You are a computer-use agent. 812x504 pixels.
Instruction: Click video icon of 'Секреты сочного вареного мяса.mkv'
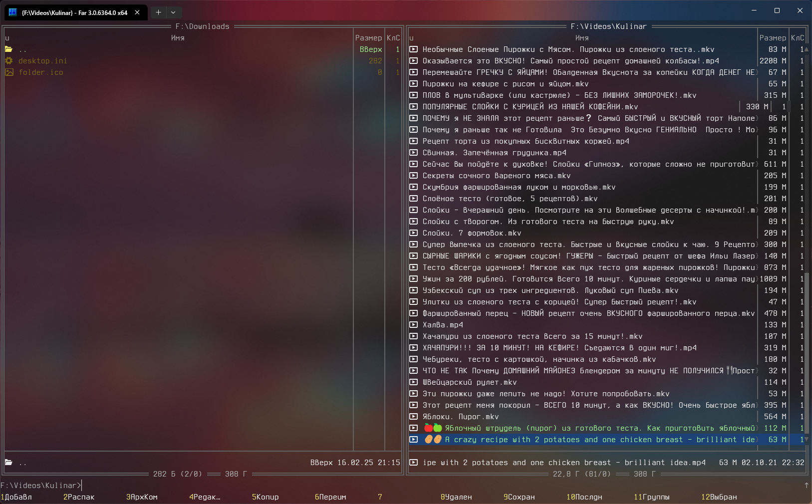[413, 176]
